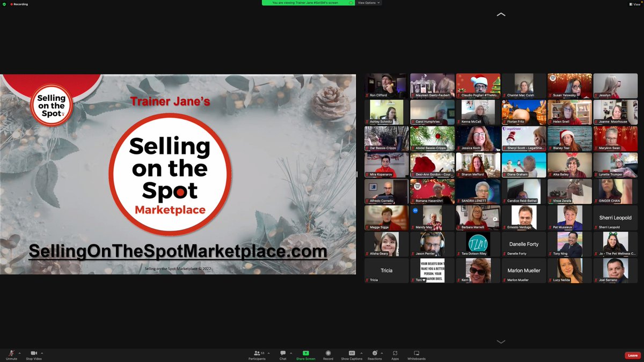Click the View button at top right

point(635,4)
